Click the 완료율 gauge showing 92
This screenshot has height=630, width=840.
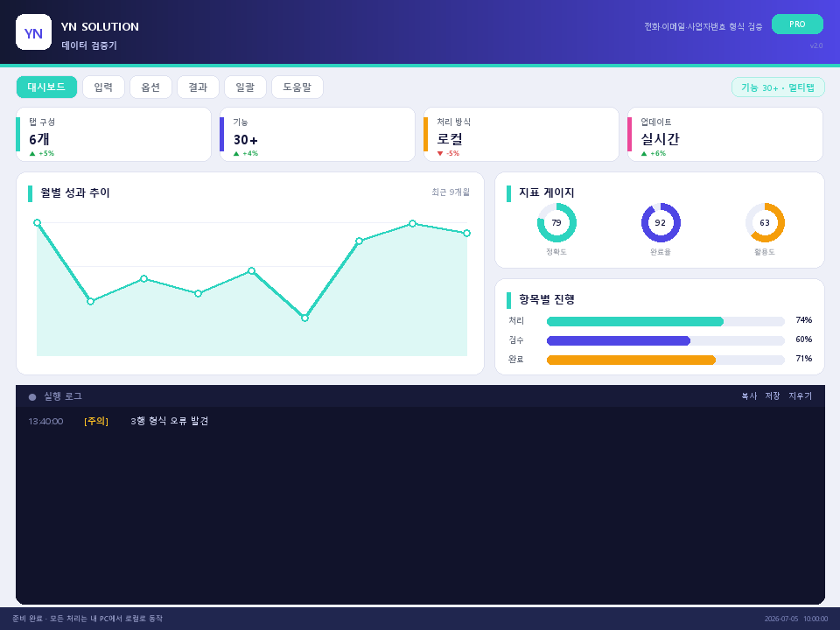pos(661,223)
